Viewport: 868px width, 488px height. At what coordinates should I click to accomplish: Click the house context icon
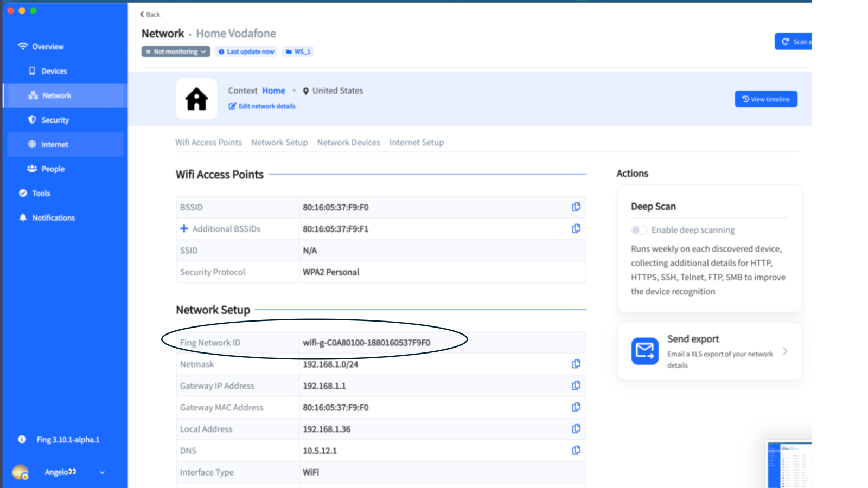(196, 99)
